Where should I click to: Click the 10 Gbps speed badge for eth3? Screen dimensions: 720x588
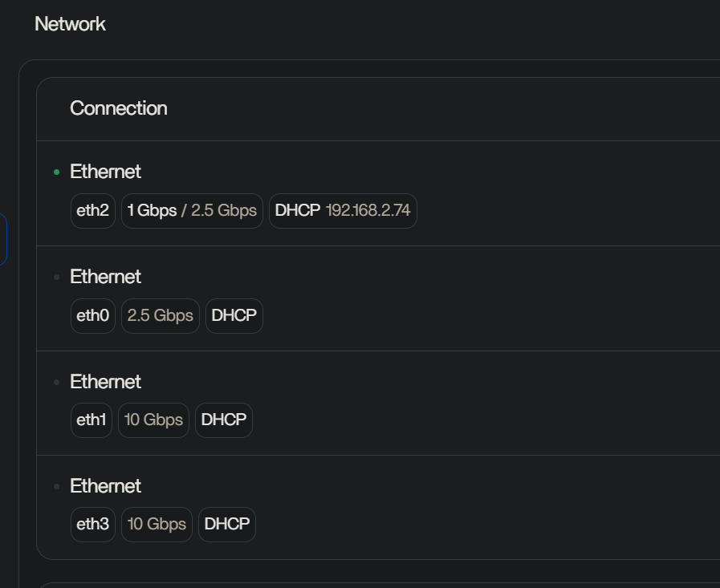pyautogui.click(x=157, y=524)
